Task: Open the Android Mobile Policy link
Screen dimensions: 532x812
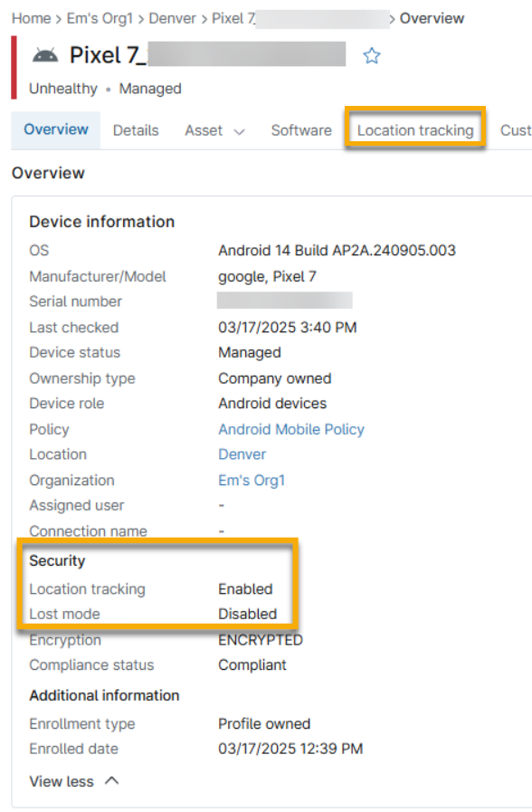Action: [x=291, y=429]
